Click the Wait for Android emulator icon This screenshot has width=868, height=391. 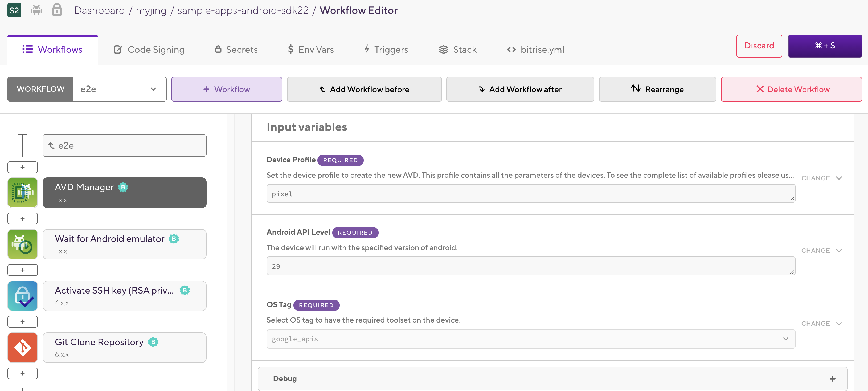(x=23, y=245)
